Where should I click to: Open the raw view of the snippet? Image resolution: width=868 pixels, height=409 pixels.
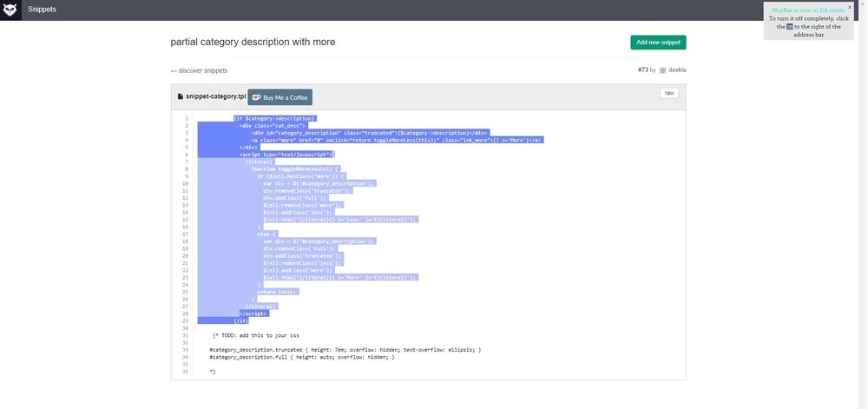[669, 94]
